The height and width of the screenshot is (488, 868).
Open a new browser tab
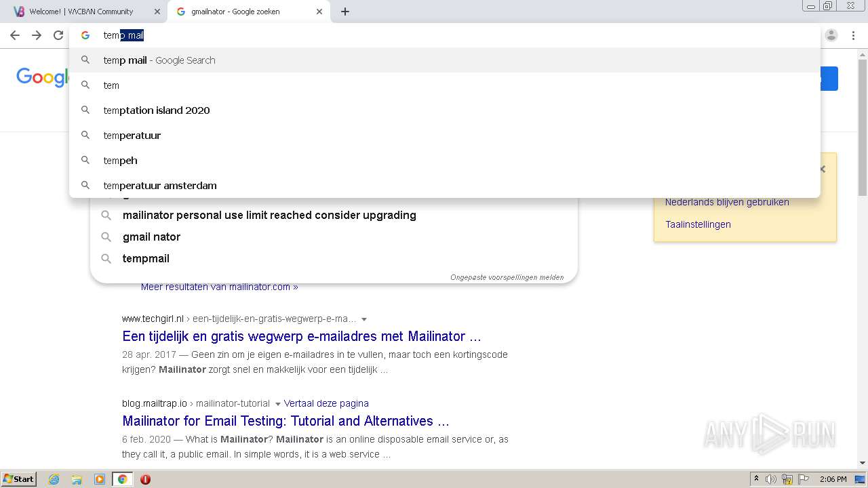click(x=345, y=12)
